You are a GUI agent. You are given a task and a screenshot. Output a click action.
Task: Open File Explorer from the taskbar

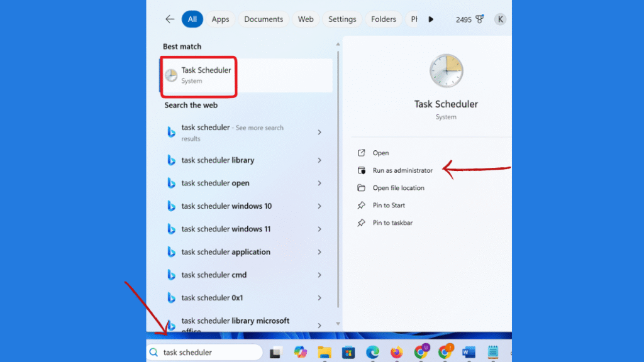click(325, 352)
